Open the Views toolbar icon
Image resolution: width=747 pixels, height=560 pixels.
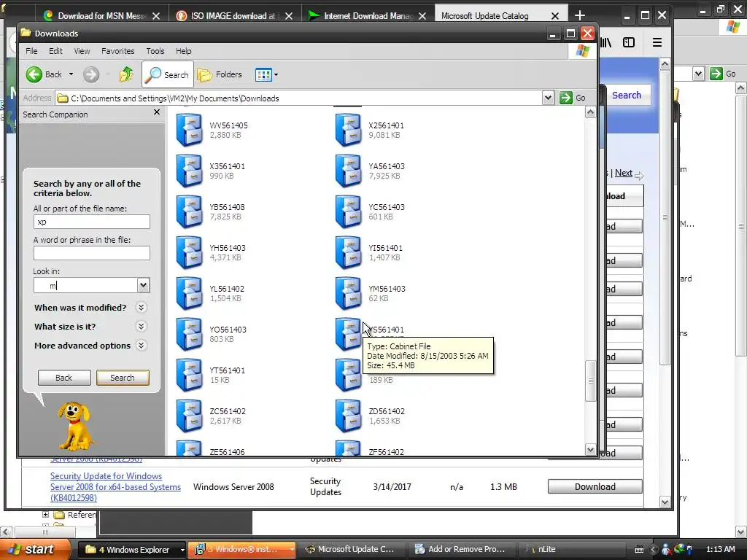click(x=263, y=74)
